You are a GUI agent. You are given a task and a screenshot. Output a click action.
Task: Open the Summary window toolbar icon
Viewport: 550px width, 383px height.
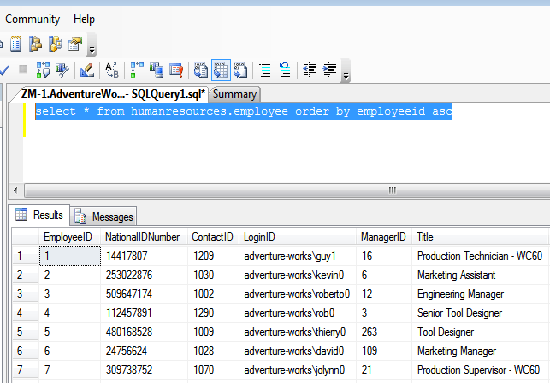pos(15,44)
